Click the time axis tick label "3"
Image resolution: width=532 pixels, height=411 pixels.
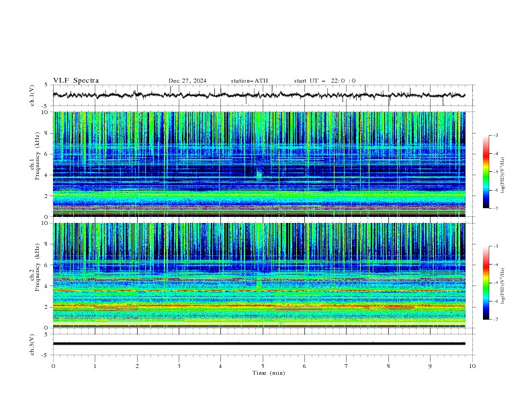pyautogui.click(x=179, y=366)
